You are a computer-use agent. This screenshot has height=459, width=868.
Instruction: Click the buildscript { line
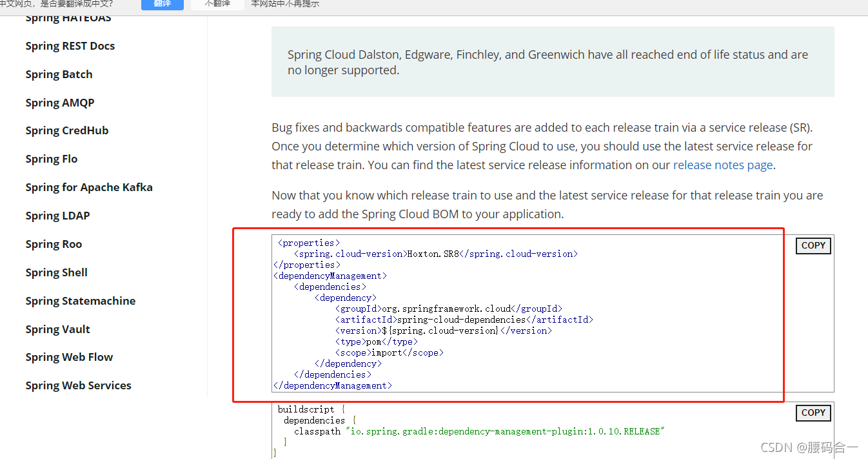click(x=312, y=409)
